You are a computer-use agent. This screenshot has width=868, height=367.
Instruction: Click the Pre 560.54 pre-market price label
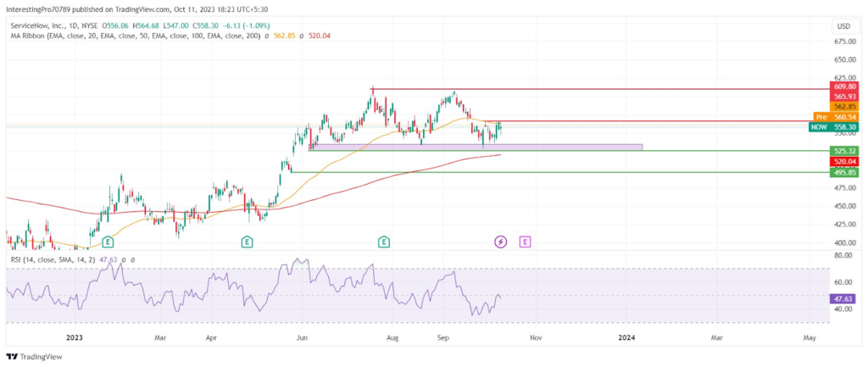(x=836, y=117)
